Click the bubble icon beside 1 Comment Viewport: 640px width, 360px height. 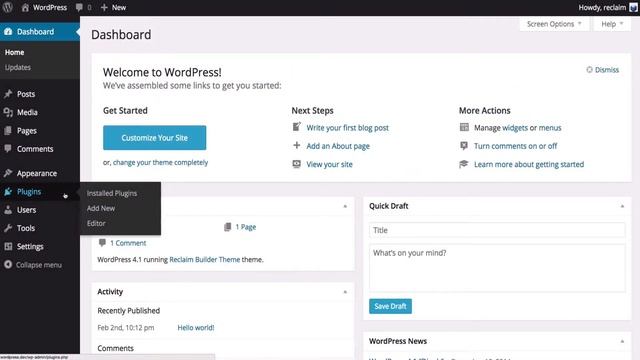[x=102, y=243]
